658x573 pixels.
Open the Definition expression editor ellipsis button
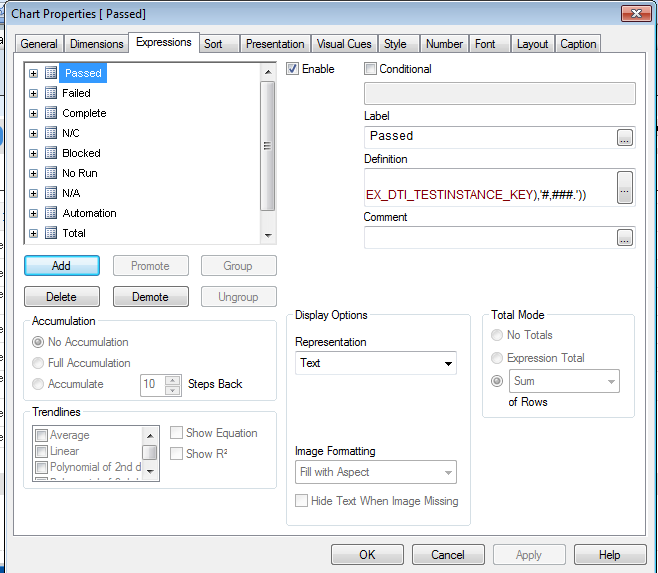(624, 187)
